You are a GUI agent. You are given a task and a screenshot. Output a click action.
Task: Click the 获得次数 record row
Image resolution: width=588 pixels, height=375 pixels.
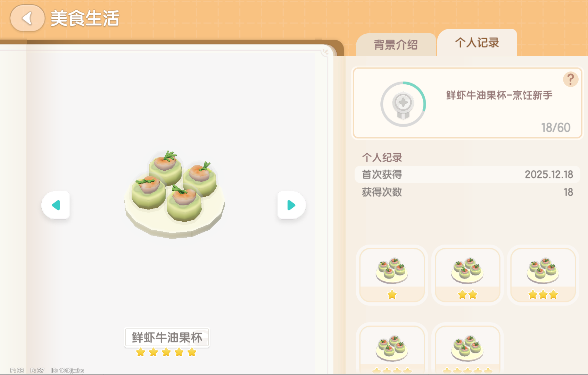pos(467,192)
